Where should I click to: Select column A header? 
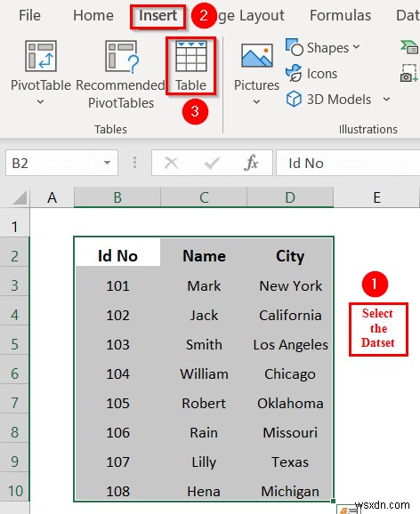52,197
